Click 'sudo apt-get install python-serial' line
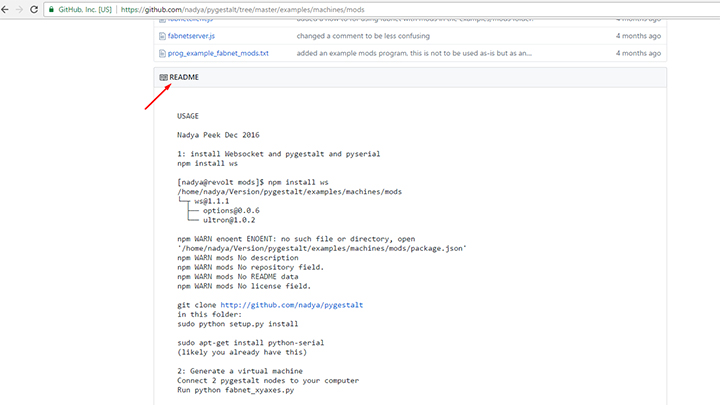720x405 pixels. tap(251, 343)
